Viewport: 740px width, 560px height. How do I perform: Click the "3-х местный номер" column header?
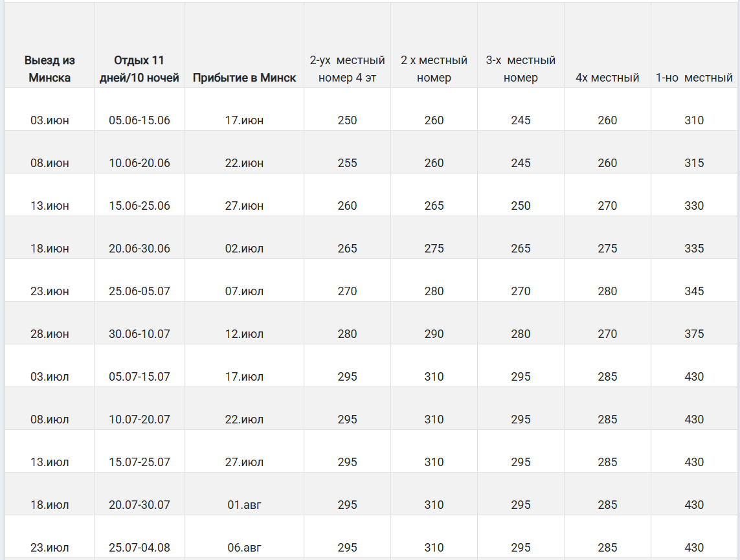click(x=521, y=69)
